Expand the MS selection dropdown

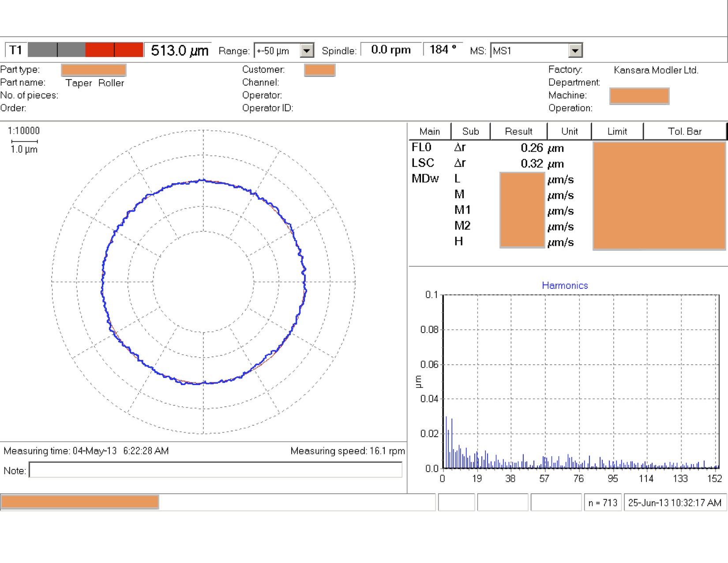[x=575, y=51]
